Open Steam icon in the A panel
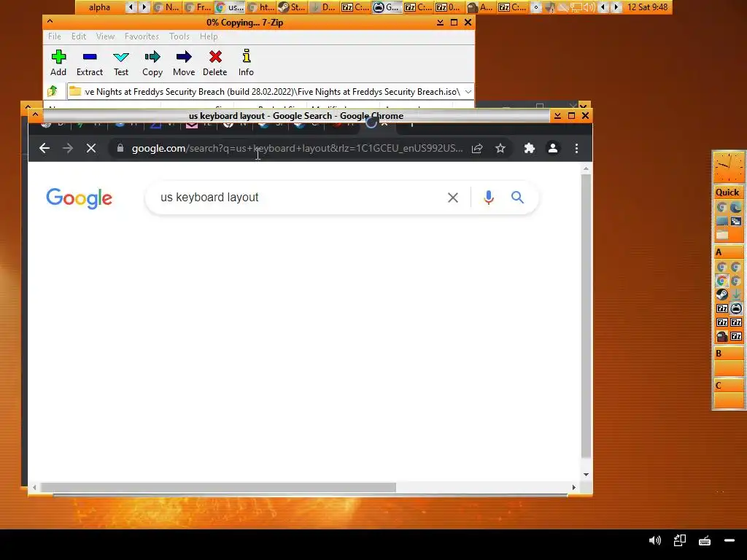The width and height of the screenshot is (747, 560). coord(722,295)
